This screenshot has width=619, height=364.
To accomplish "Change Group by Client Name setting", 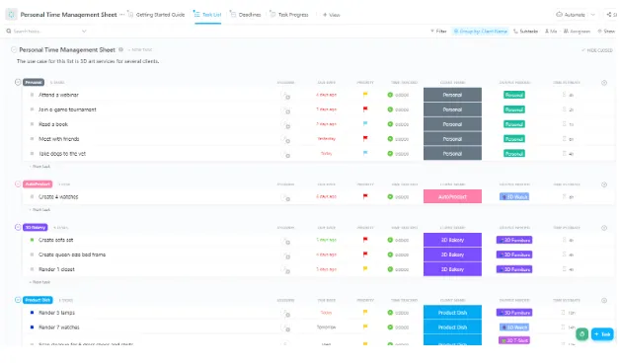I will [481, 32].
